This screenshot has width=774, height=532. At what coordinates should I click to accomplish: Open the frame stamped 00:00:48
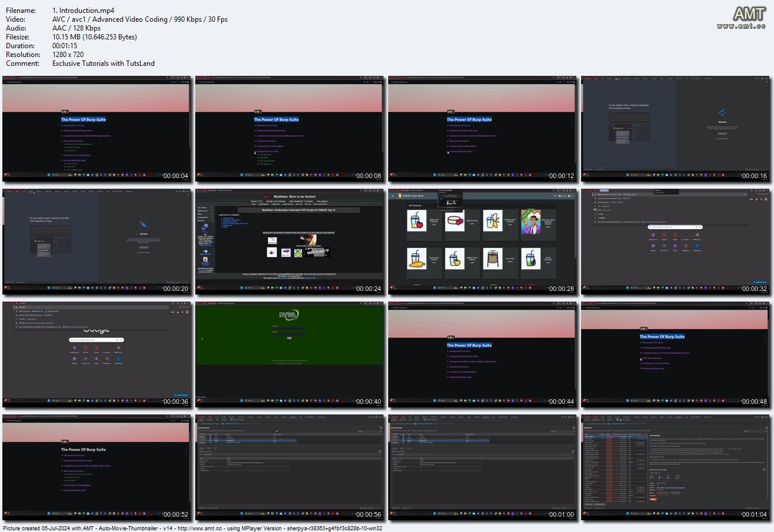tap(675, 353)
